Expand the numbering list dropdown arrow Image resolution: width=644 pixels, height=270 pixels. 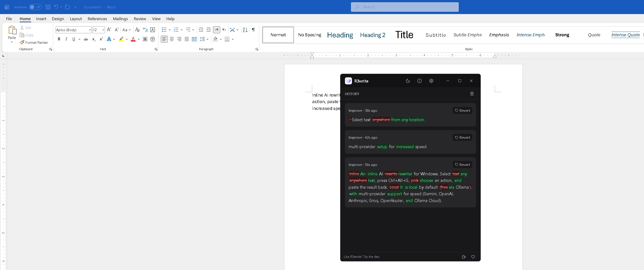(x=182, y=30)
